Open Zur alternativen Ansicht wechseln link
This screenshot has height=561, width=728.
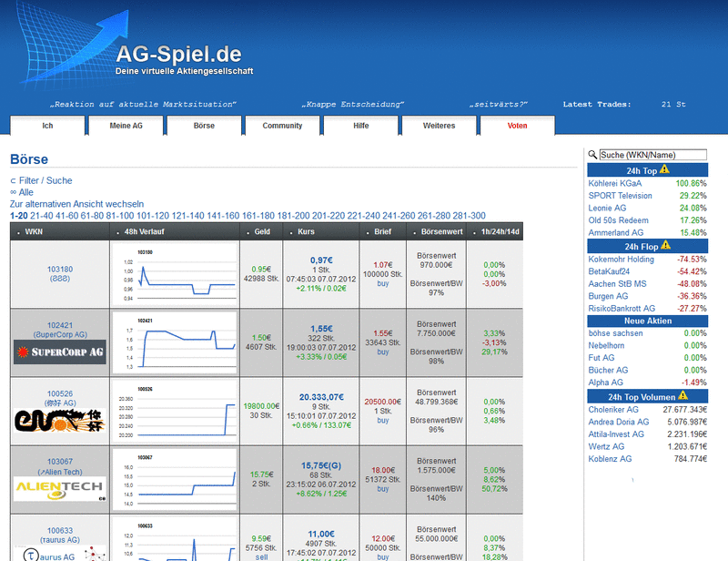[75, 204]
